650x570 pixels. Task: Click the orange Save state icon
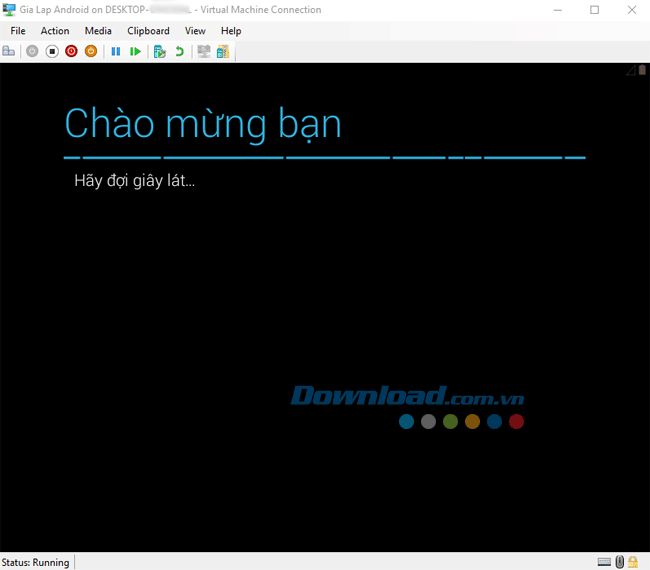(91, 51)
